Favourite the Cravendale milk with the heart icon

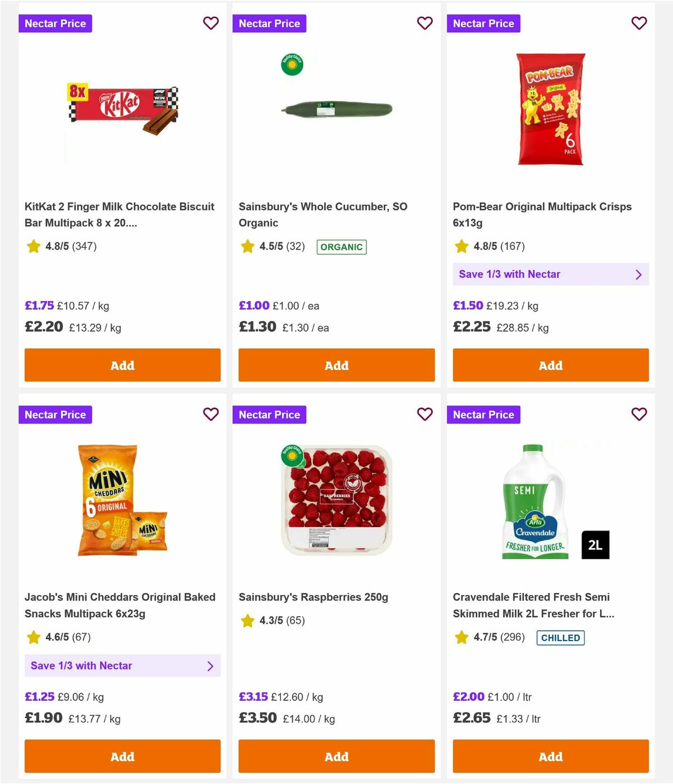click(639, 415)
